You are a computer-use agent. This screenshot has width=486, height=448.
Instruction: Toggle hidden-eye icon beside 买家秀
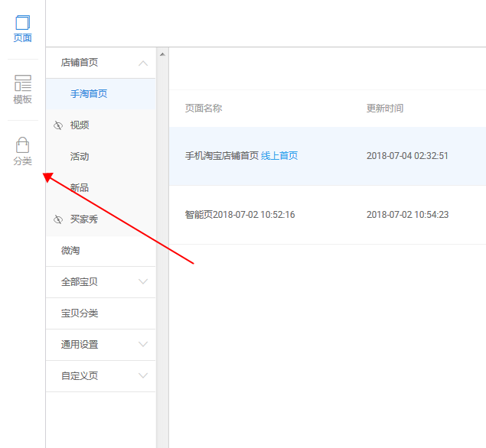58,219
